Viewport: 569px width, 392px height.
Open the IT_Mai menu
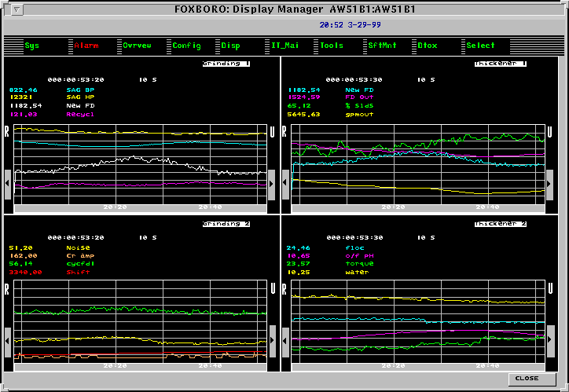coord(284,46)
